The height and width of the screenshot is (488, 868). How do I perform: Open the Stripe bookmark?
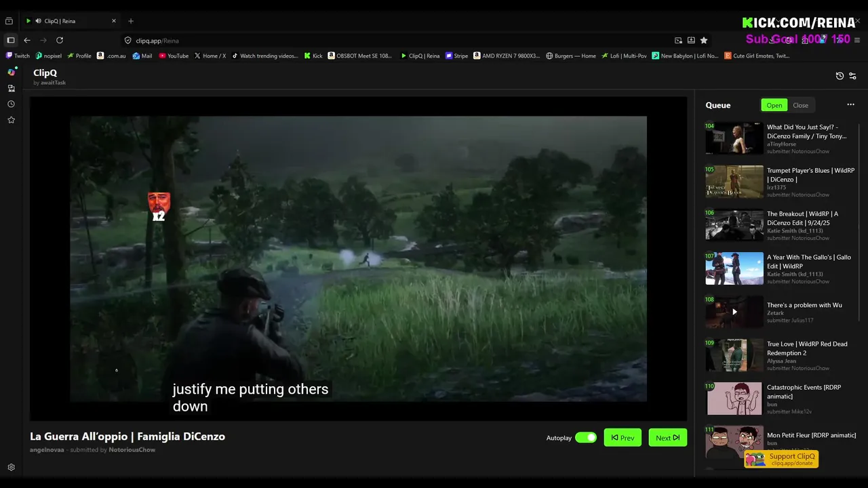tap(457, 56)
